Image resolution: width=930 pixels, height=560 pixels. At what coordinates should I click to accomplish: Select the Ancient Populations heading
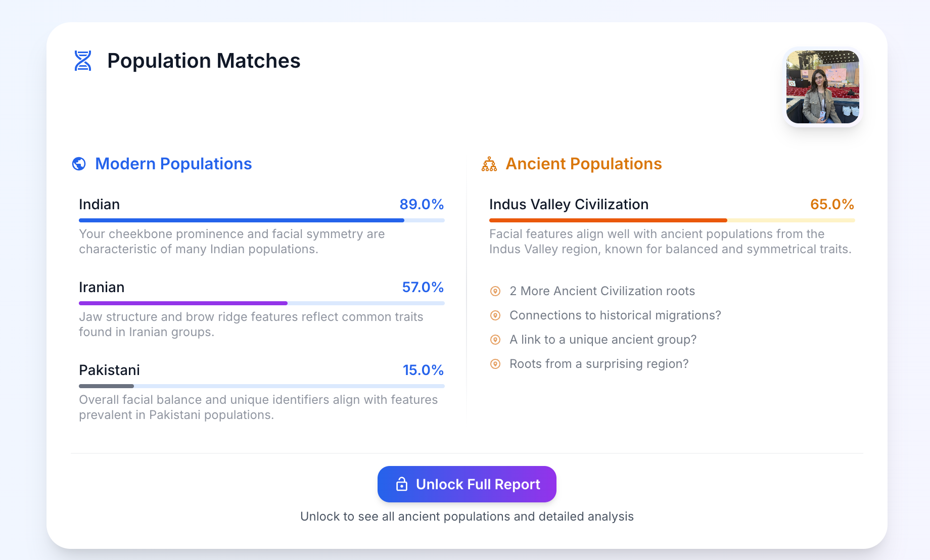coord(583,164)
